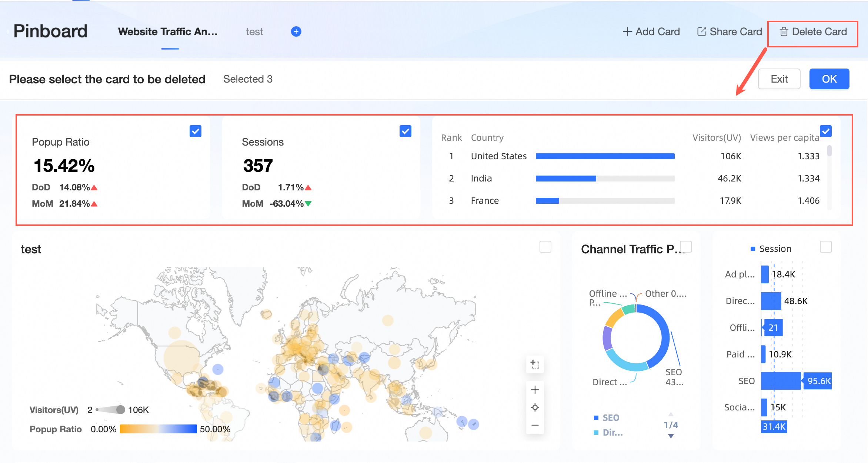Zoom in on the map
This screenshot has height=463, width=868.
click(535, 390)
